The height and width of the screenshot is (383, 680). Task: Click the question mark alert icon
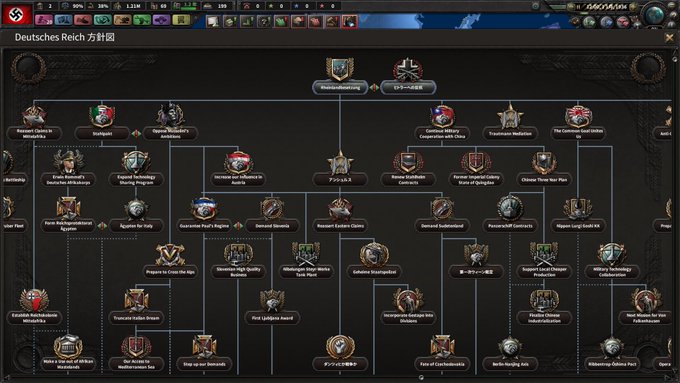coord(264,21)
